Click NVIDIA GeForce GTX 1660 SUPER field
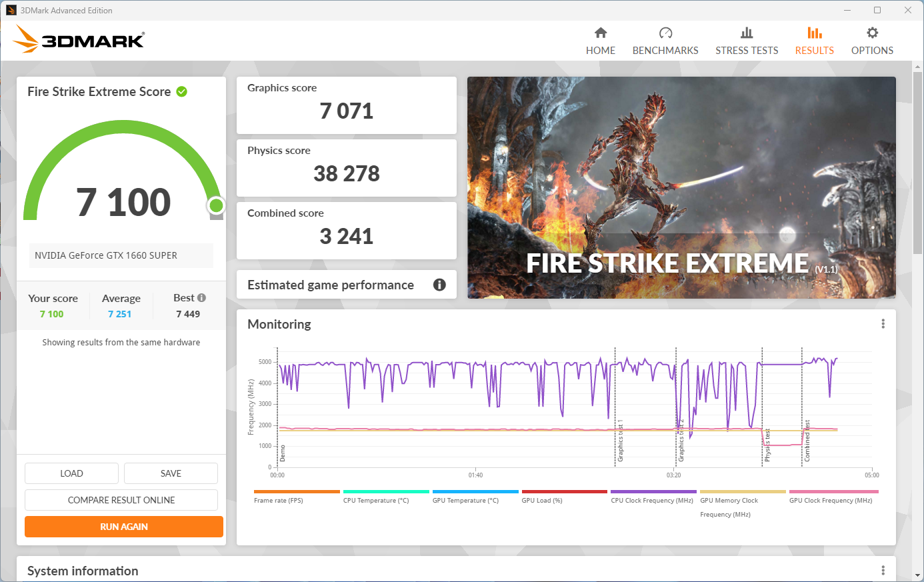This screenshot has width=924, height=582. tap(121, 255)
